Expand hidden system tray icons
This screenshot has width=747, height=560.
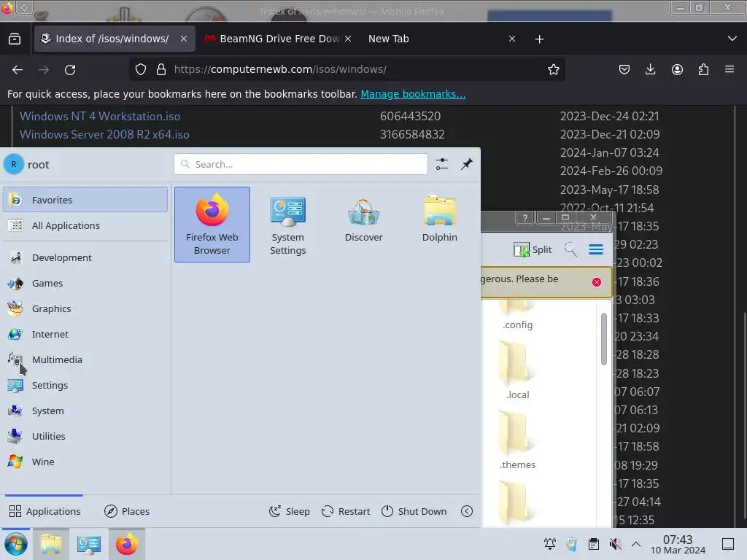(x=636, y=544)
